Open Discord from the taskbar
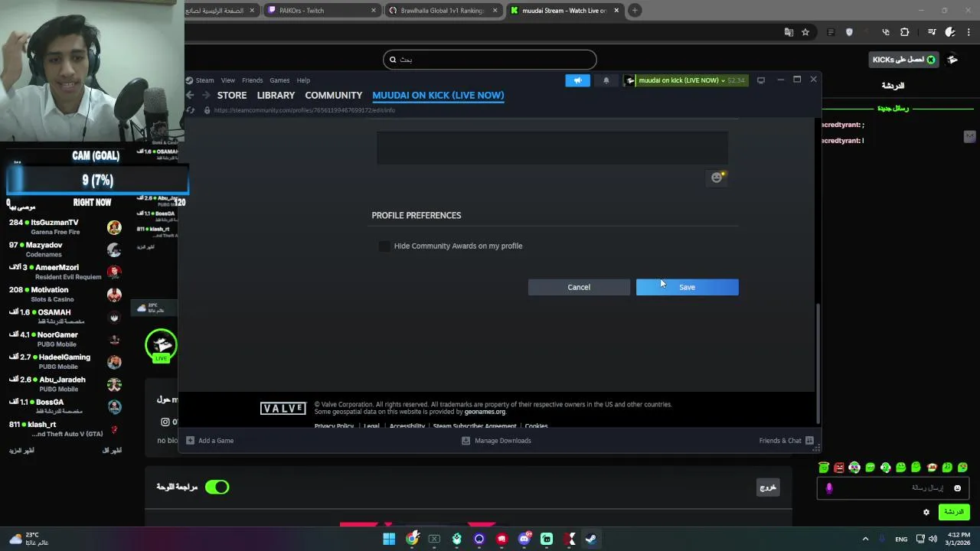The image size is (980, 551). tap(524, 539)
